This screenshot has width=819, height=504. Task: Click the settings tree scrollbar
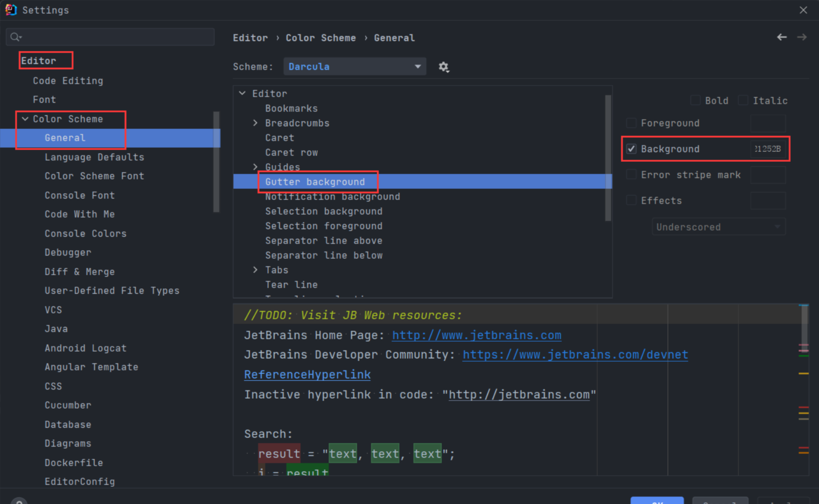[x=216, y=162]
